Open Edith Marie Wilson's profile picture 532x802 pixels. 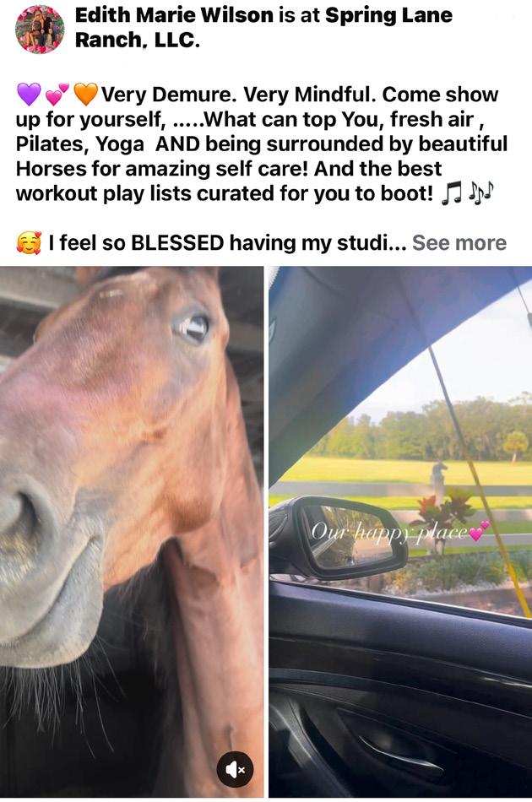(x=40, y=29)
